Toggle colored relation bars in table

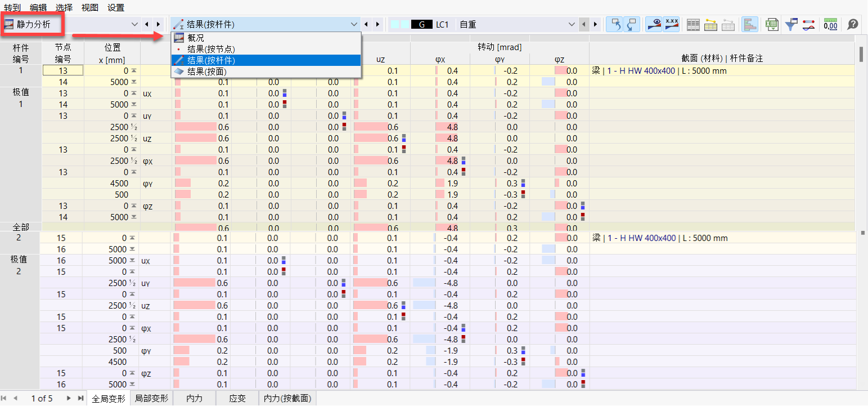point(749,24)
